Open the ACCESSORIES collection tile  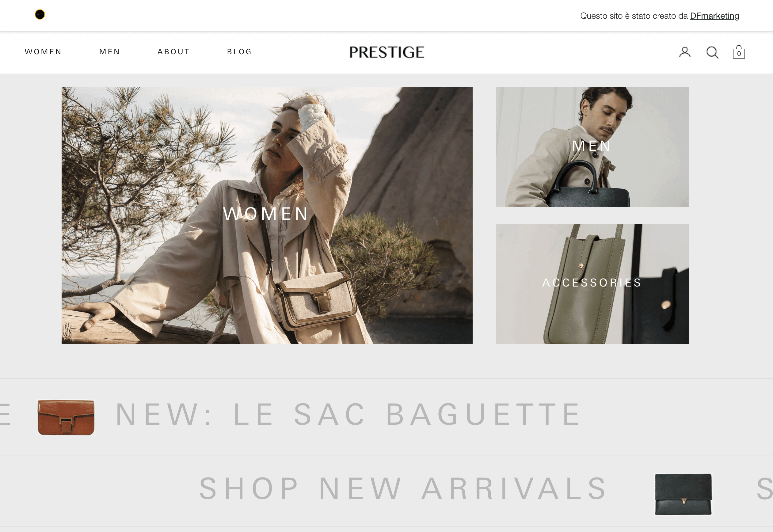[592, 284]
